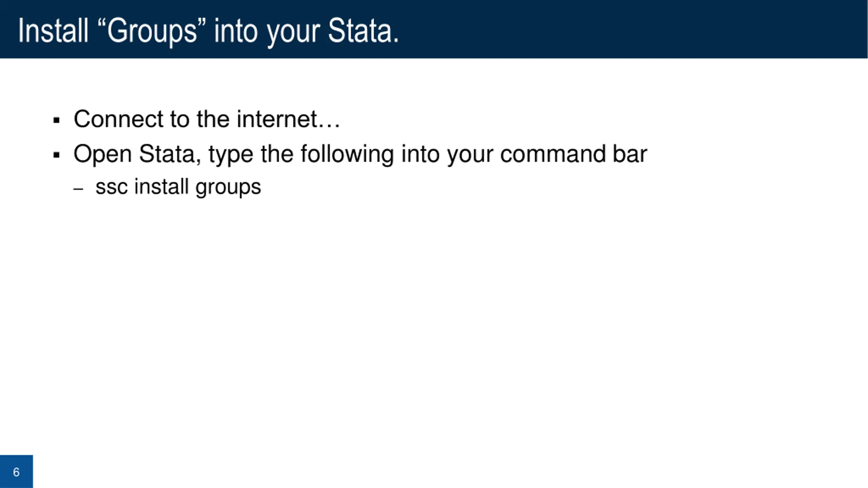Click the word "Connect" in first bullet
The width and height of the screenshot is (868, 488).
click(x=119, y=119)
